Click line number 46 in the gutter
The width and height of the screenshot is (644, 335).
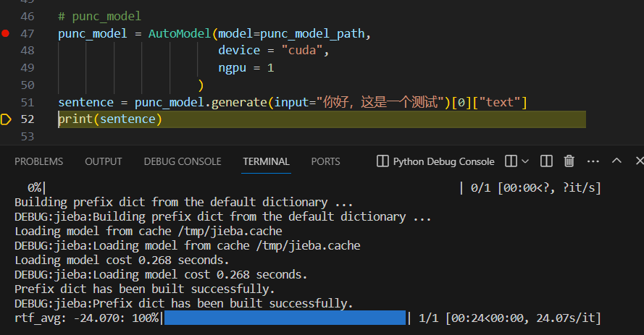28,17
